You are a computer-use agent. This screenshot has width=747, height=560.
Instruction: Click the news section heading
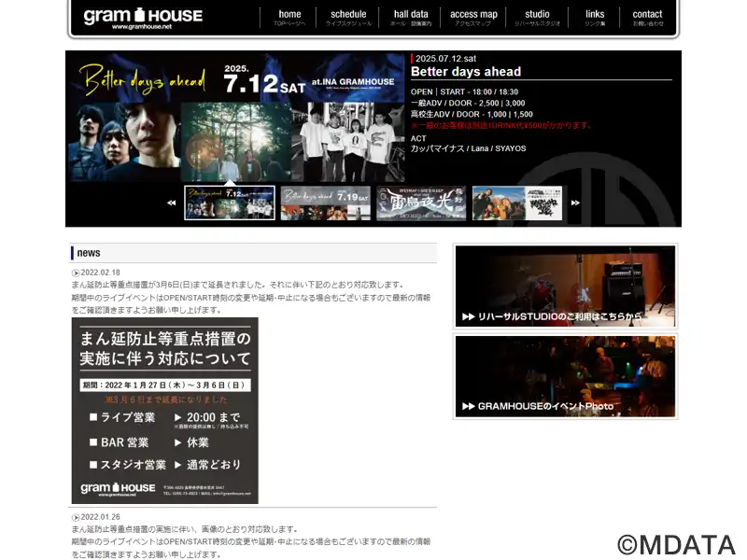pos(89,253)
